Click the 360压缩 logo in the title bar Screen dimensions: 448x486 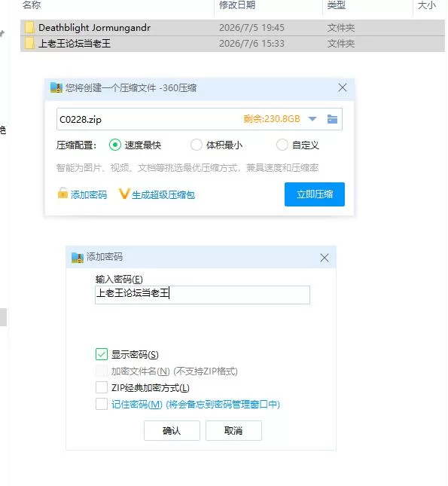click(56, 87)
